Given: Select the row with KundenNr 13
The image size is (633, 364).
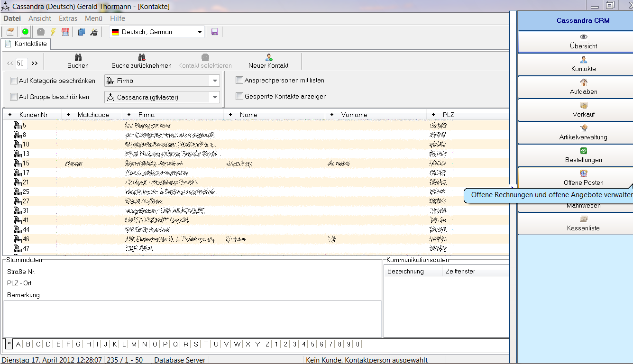Looking at the screenshot, I should tap(256, 154).
